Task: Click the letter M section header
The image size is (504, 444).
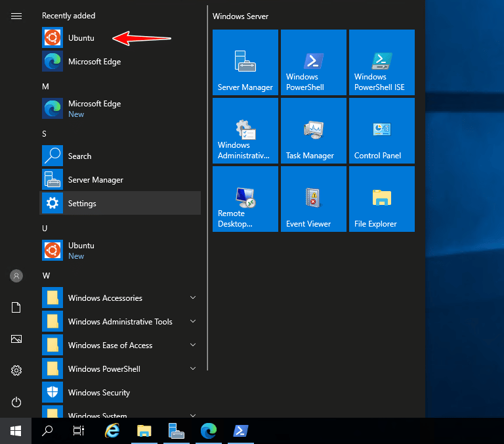Action: point(46,86)
